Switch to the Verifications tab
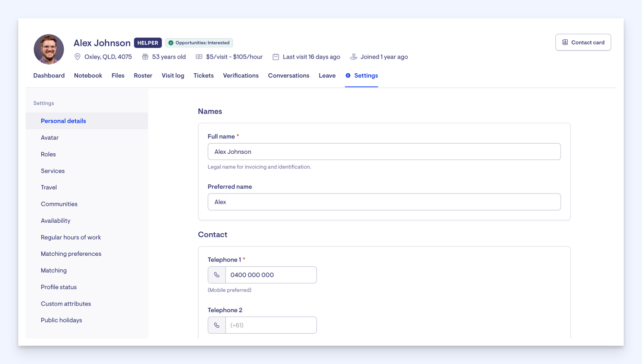 pos(241,76)
